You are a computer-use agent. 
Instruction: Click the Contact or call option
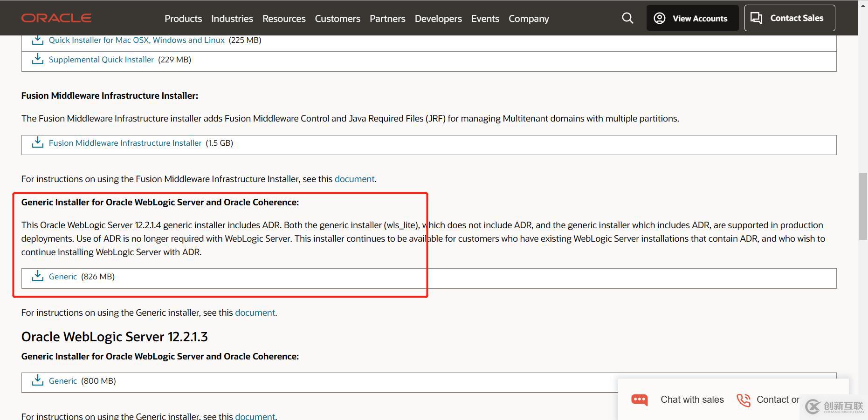click(778, 400)
